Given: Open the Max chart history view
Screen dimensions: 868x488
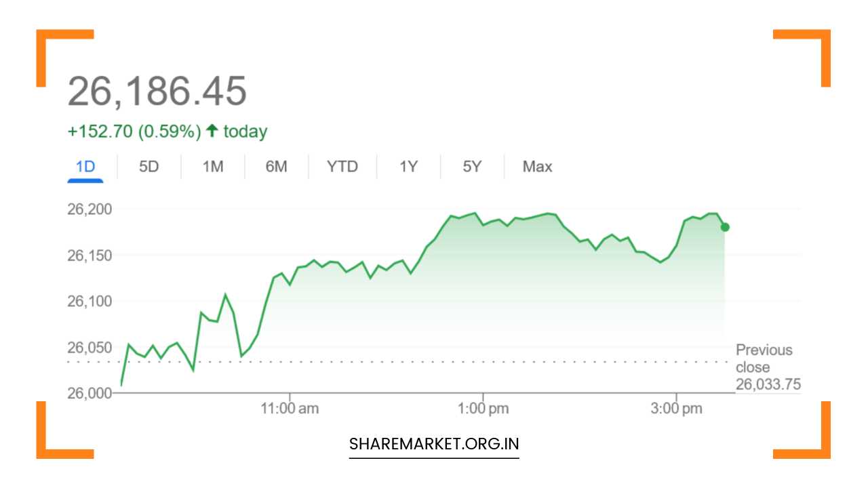Looking at the screenshot, I should tap(536, 166).
